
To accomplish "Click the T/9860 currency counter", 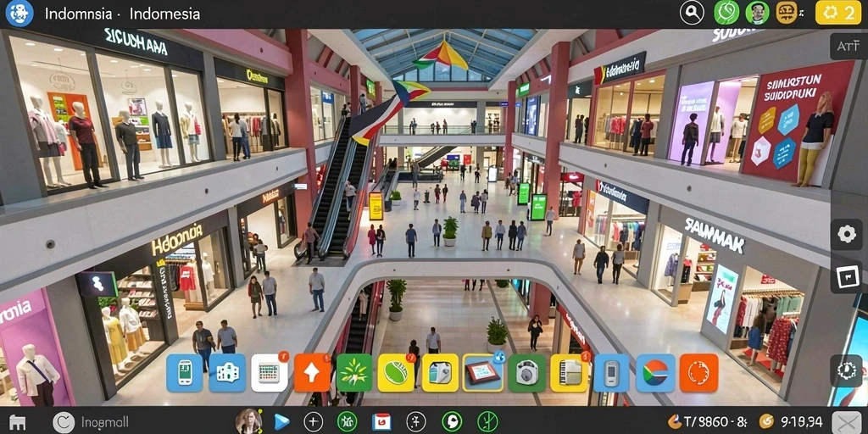I will pos(708,422).
